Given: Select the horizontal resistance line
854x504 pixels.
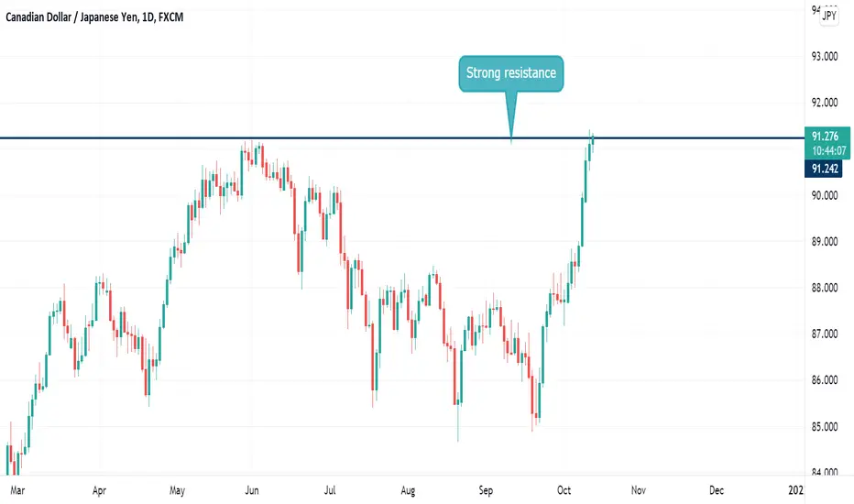Looking at the screenshot, I should coord(402,137).
